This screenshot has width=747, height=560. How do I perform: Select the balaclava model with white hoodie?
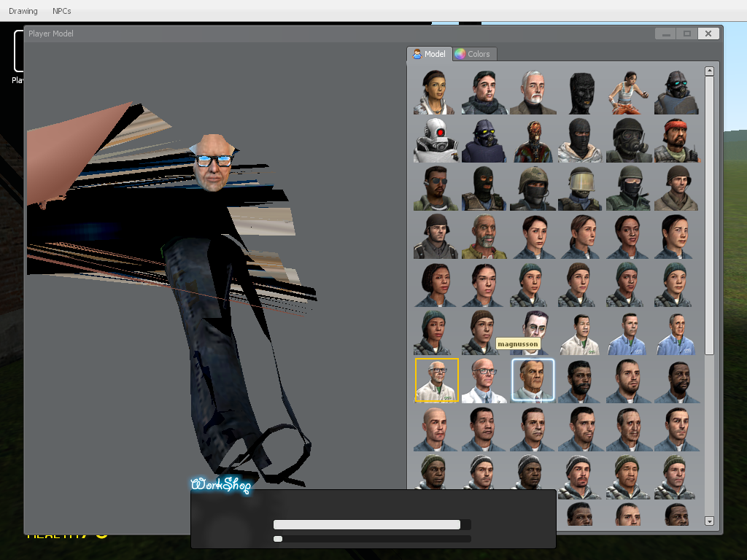tap(581, 141)
